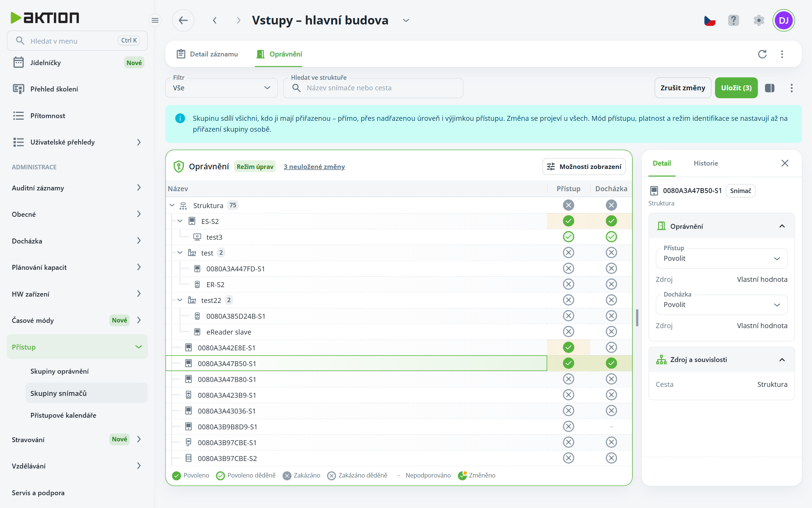
Task: Open the Možnosti zobrazení button
Action: click(584, 167)
